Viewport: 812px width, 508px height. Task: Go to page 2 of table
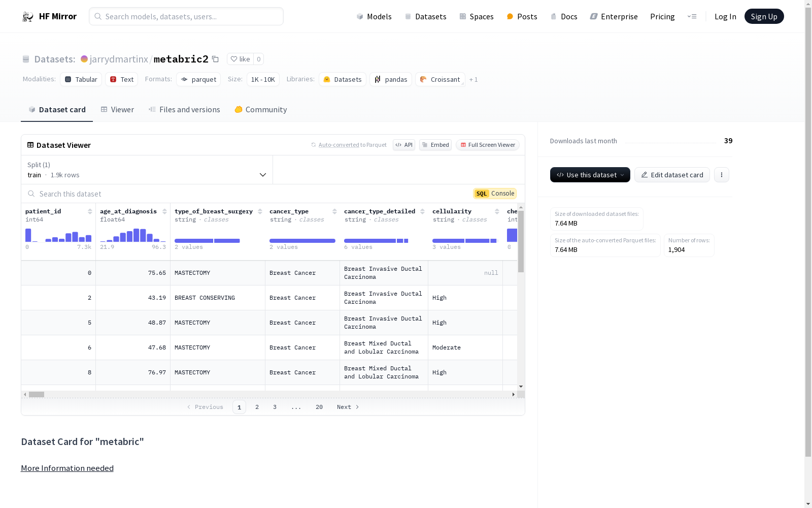pyautogui.click(x=257, y=407)
